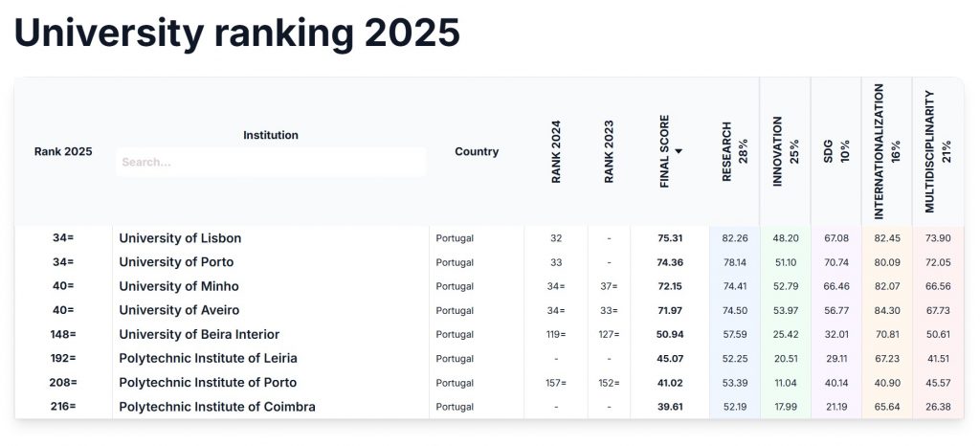980x446 pixels.
Task: Open University of Lisbon entry
Action: click(x=180, y=238)
